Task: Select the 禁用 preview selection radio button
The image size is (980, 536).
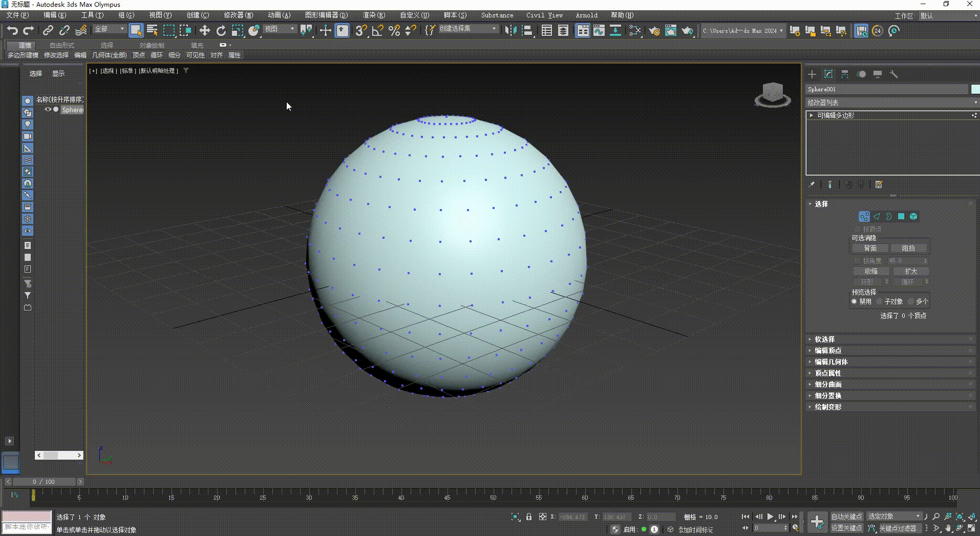Action: 854,301
